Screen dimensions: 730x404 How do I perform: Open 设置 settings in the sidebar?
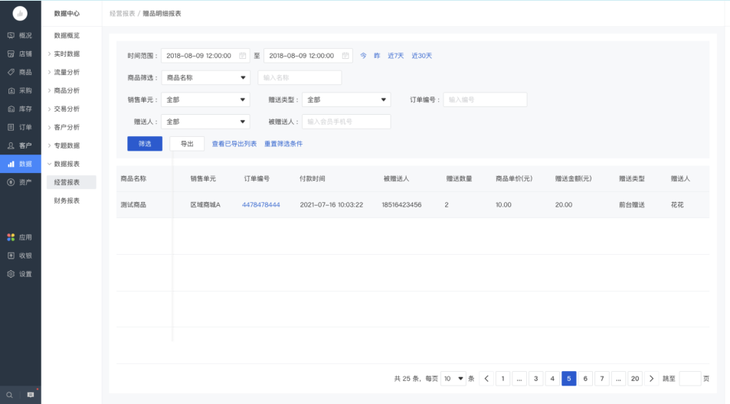tap(20, 274)
